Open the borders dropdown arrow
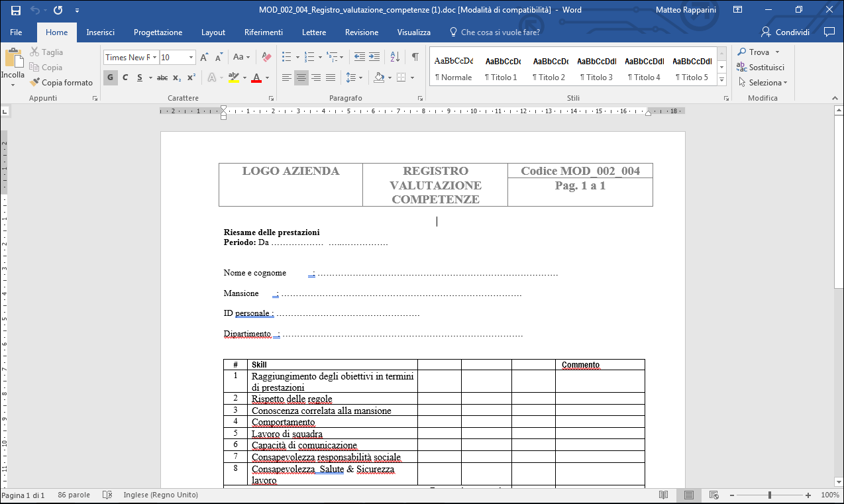Image resolution: width=844 pixels, height=504 pixels. (x=412, y=78)
